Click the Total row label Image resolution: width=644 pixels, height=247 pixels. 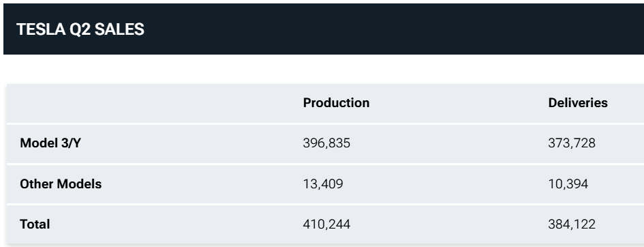click(x=35, y=224)
